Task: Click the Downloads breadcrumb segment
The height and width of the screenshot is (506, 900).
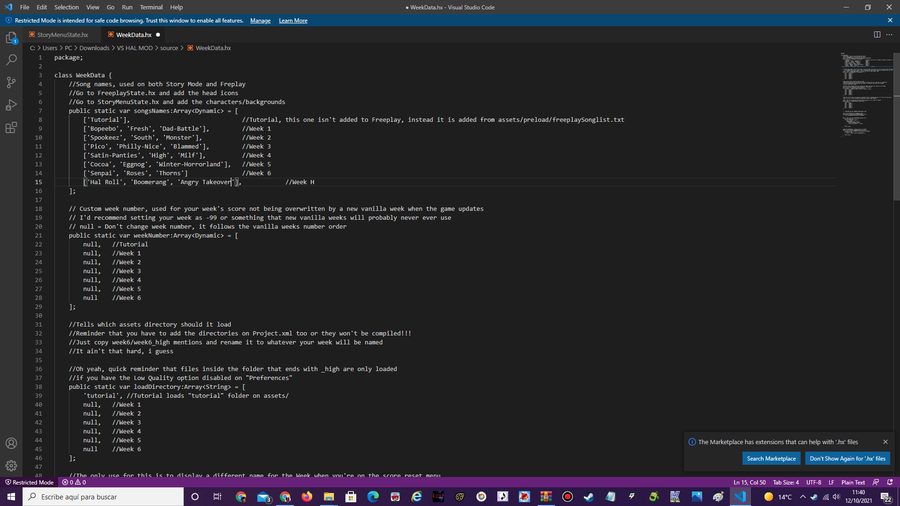Action: point(94,48)
